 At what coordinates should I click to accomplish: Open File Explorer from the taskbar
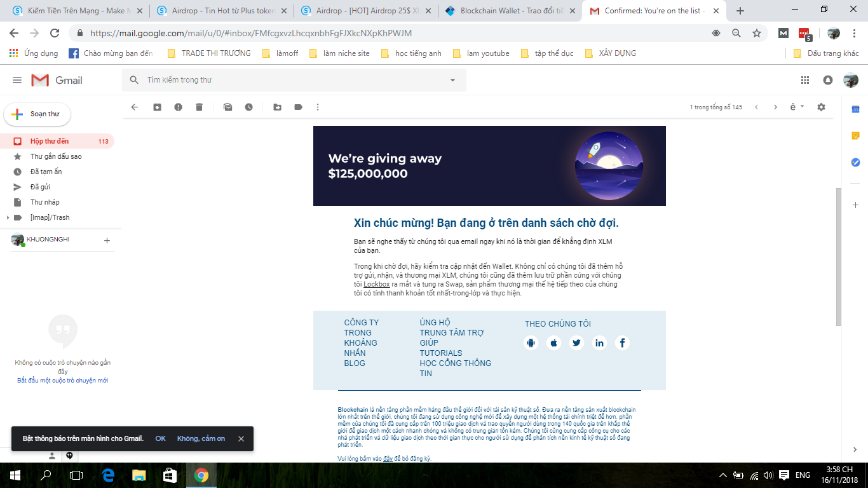pos(139,475)
